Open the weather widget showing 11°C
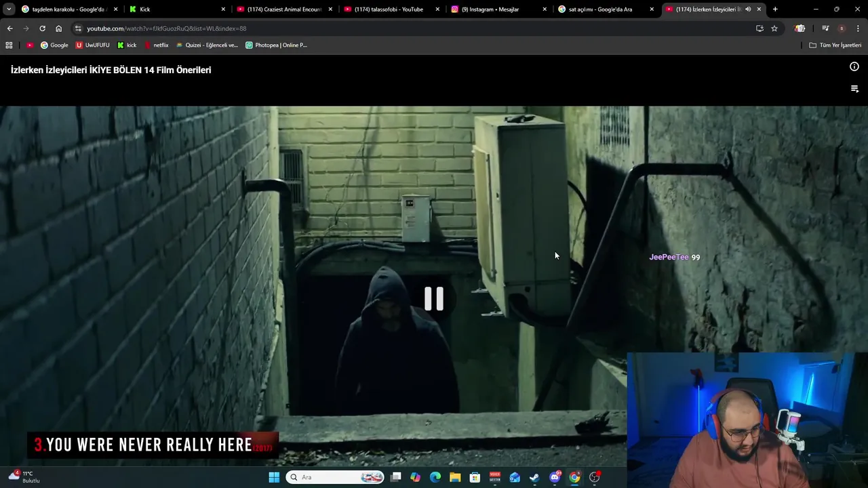This screenshot has height=488, width=868. [x=24, y=476]
